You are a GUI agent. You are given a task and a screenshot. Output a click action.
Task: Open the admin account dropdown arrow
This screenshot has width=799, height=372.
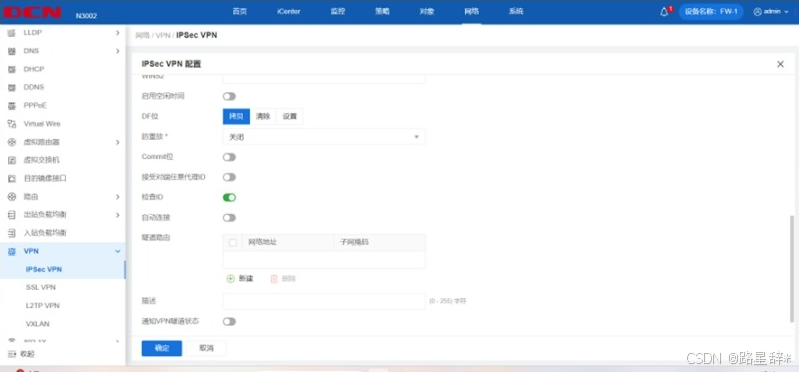pyautogui.click(x=786, y=12)
